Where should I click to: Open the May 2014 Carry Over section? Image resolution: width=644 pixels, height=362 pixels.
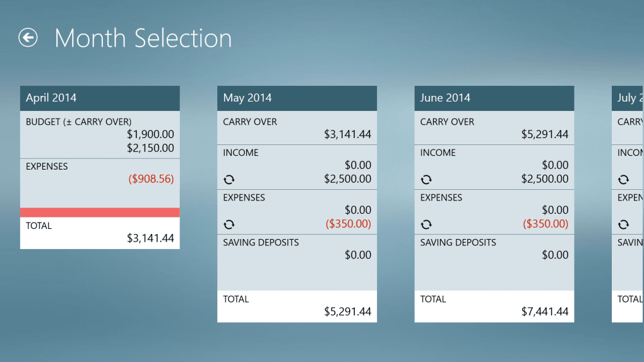click(x=297, y=128)
